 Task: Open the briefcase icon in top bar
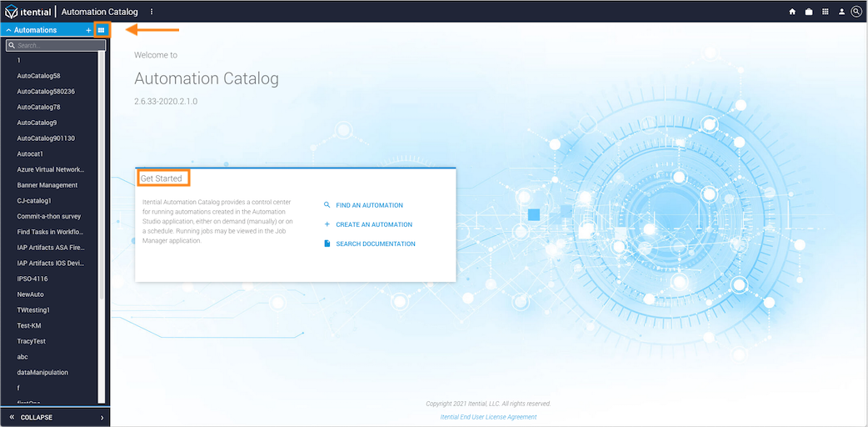[x=809, y=12]
